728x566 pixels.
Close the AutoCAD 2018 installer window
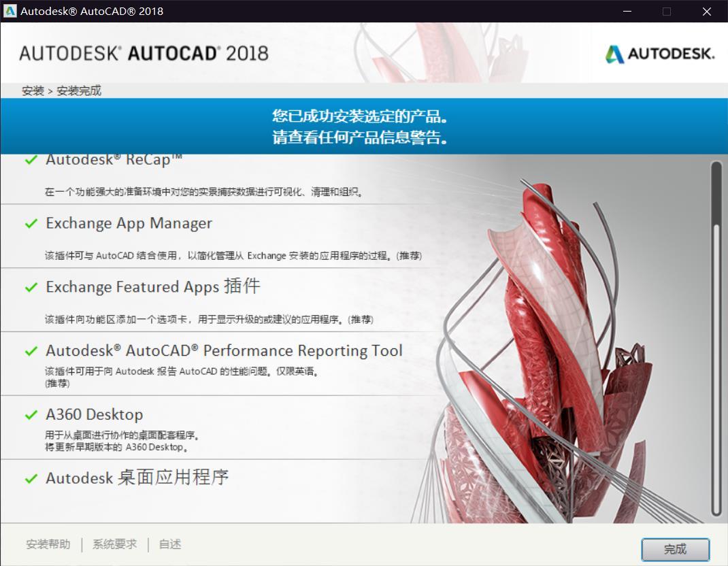[x=707, y=11]
